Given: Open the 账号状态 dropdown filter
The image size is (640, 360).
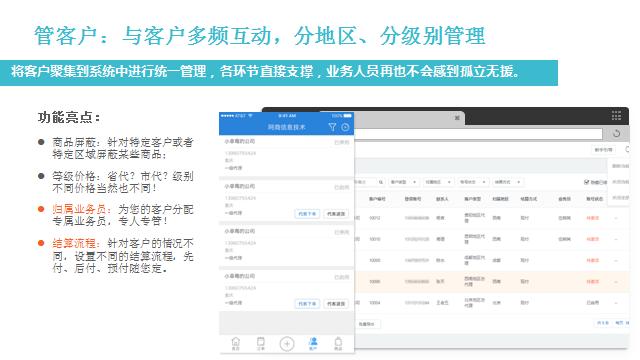Looking at the screenshot, I should 472,182.
